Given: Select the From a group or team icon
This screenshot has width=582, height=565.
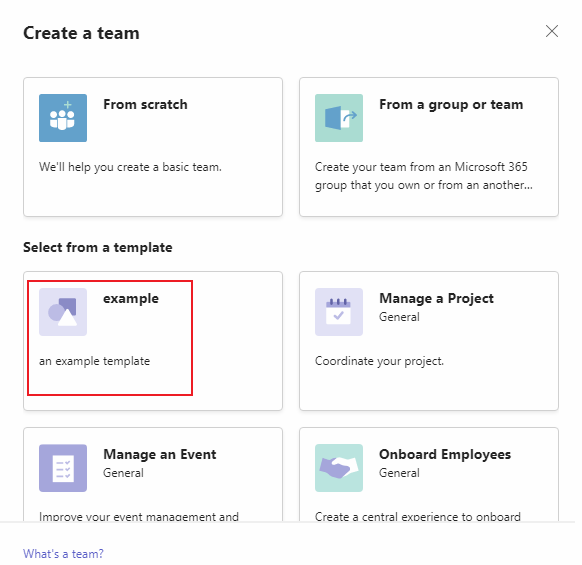Looking at the screenshot, I should pos(339,118).
